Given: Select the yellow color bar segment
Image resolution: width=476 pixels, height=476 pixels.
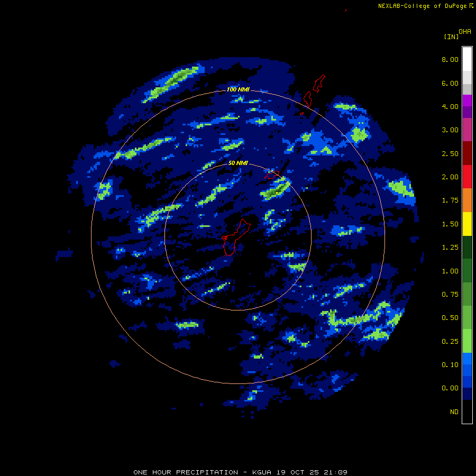Looking at the screenshot, I should pos(467,224).
